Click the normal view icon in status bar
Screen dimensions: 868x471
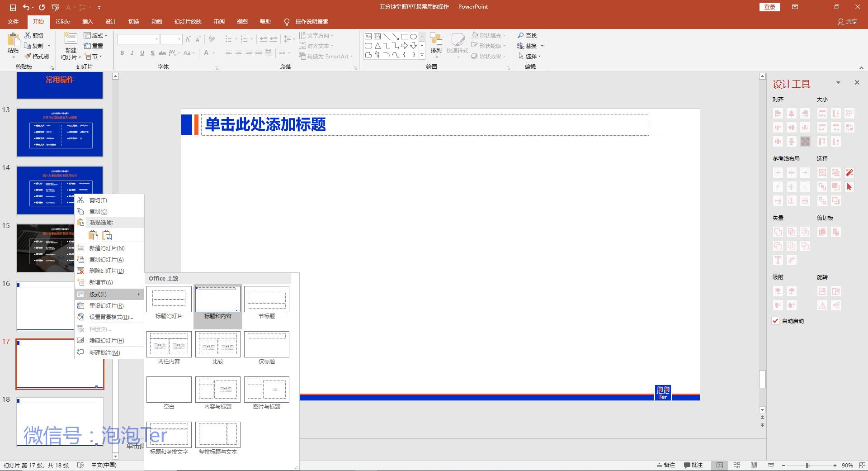point(720,465)
